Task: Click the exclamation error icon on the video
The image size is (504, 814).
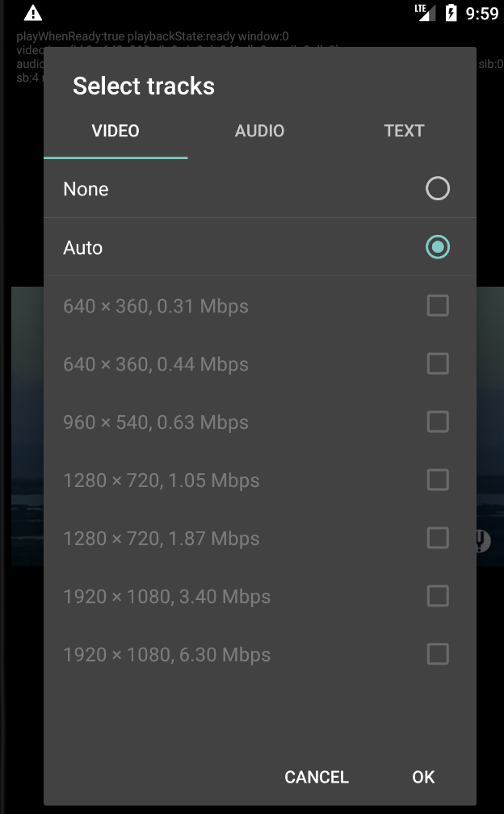Action: [x=482, y=539]
